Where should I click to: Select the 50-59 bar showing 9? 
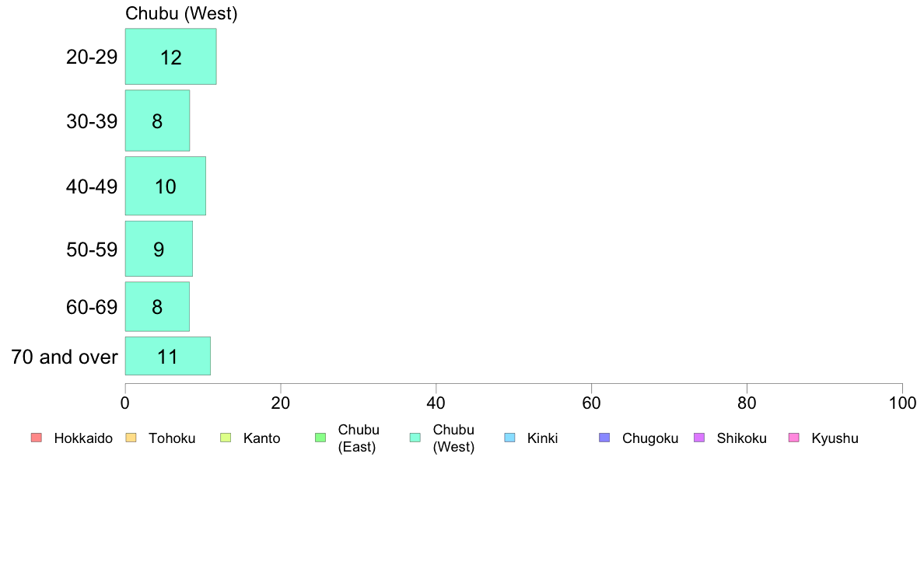[159, 249]
